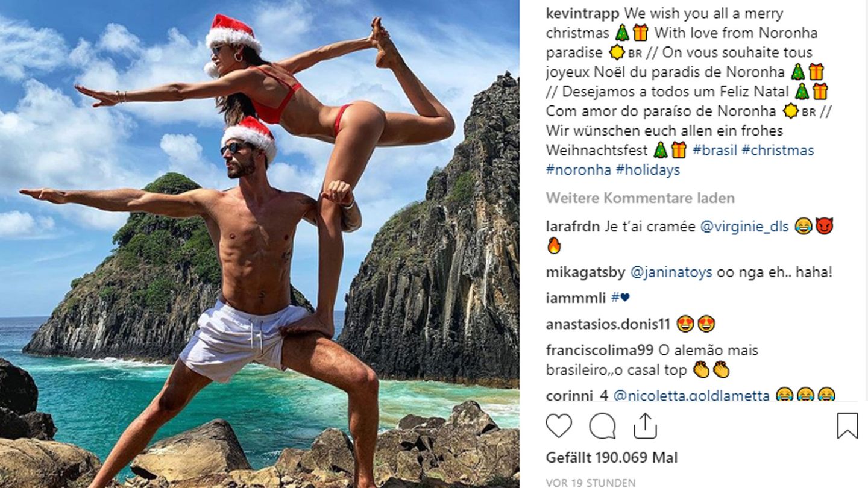Open mikagatsby commenter profile

click(x=586, y=272)
